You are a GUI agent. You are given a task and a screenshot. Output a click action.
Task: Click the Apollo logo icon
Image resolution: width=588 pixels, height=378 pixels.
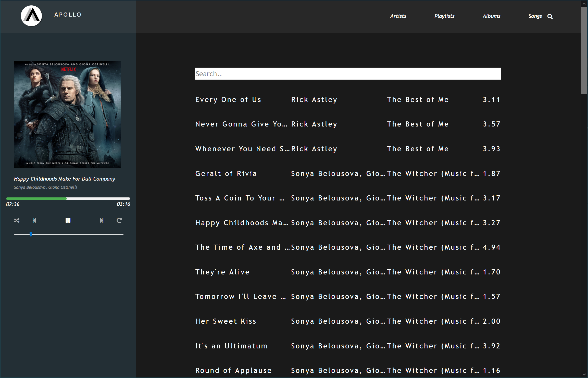pyautogui.click(x=31, y=16)
